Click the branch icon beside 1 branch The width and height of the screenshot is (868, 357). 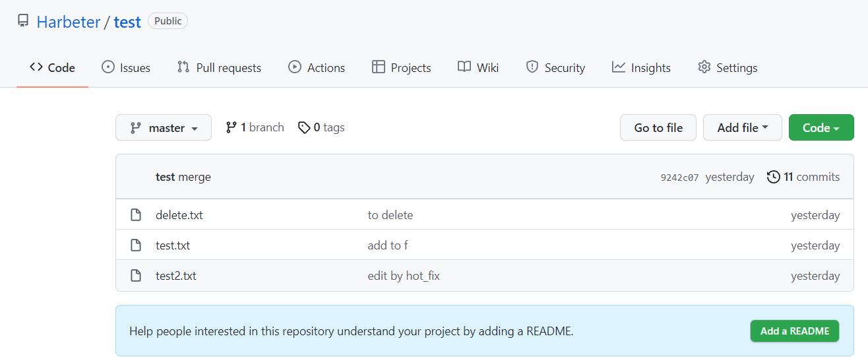point(231,127)
